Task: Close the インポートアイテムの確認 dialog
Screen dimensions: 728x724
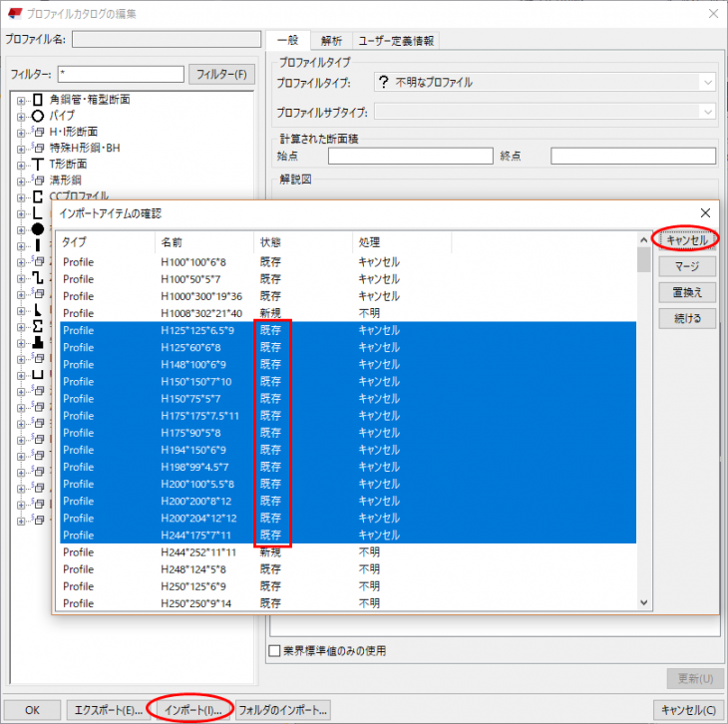Action: 705,212
